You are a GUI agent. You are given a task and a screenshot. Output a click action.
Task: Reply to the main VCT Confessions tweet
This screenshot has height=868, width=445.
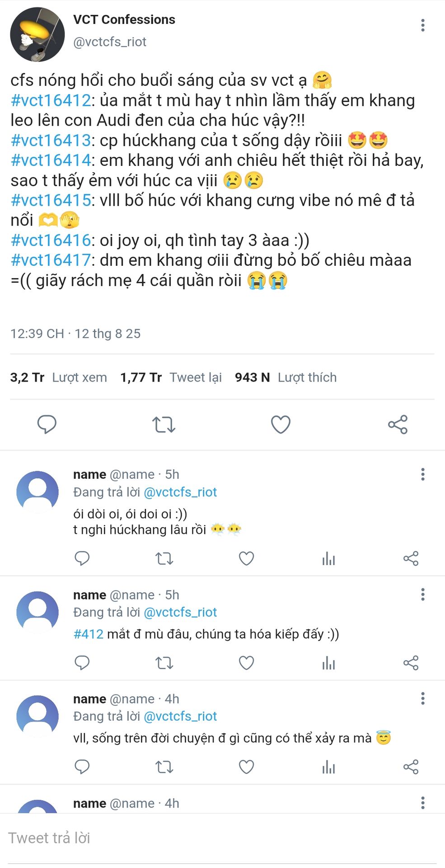point(47,424)
